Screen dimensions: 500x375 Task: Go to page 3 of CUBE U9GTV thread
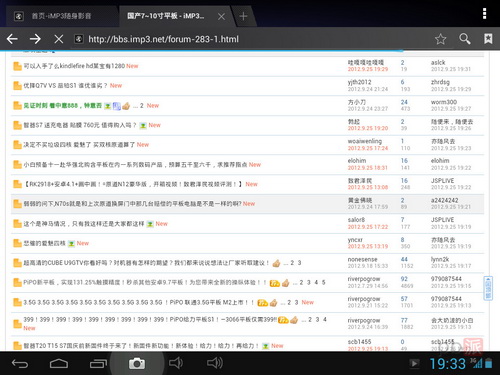point(299,263)
